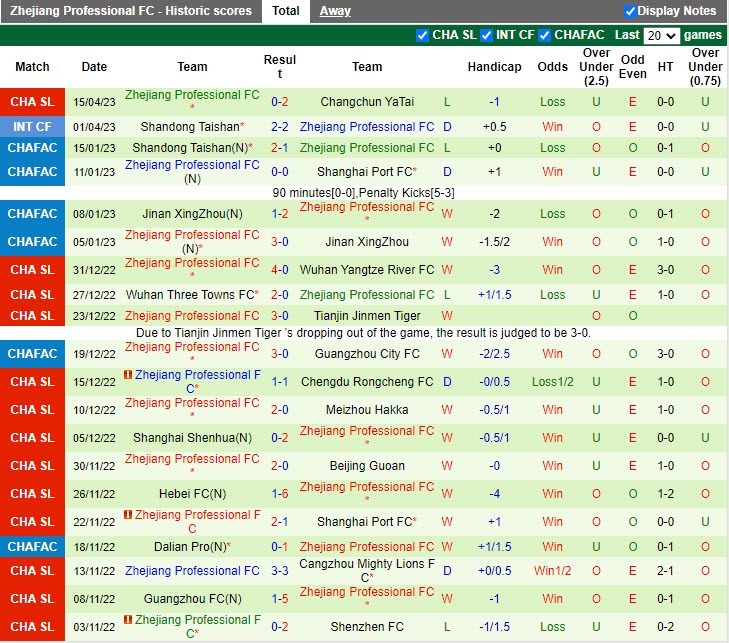Click the 2-2 result on 01/04/23
729x643 pixels.
point(279,126)
